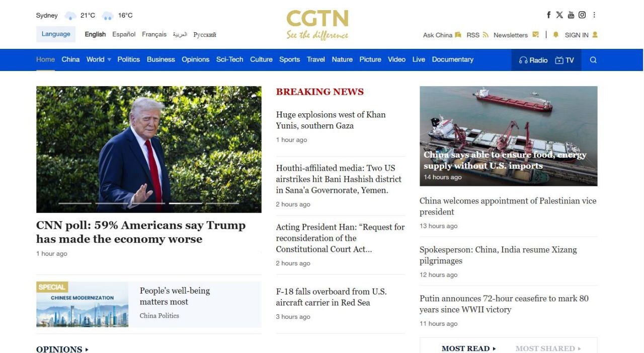Screen dimensions: 644x353
Task: Switch to the Most Shared tab
Action: [x=548, y=348]
